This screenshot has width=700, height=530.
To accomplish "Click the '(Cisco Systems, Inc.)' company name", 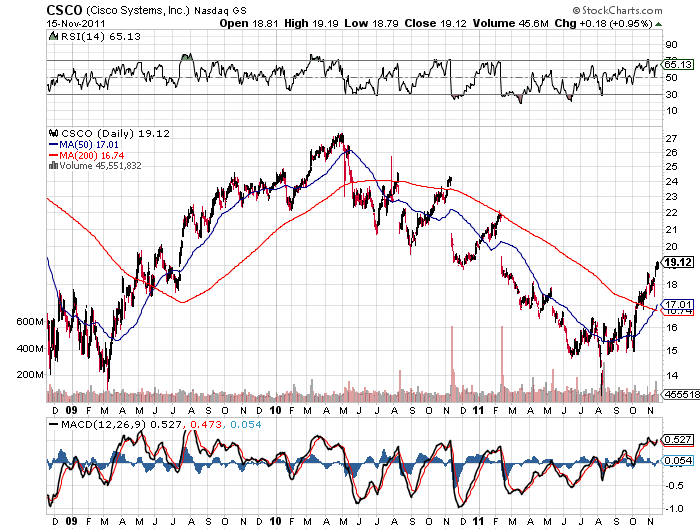I will click(x=138, y=10).
